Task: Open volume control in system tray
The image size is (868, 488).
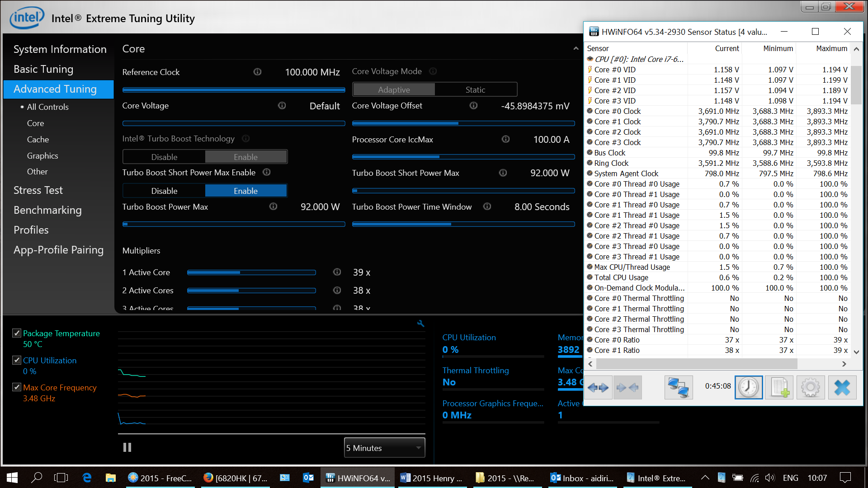Action: tap(770, 478)
